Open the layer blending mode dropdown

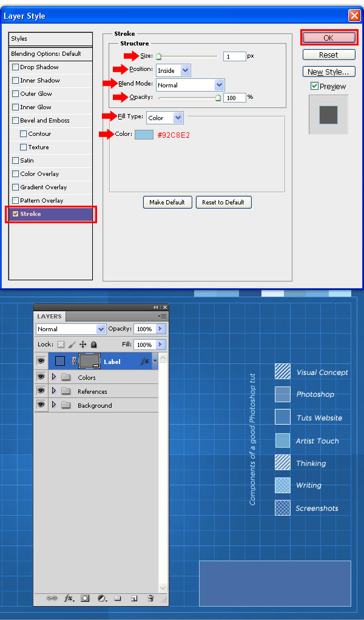pyautogui.click(x=71, y=329)
